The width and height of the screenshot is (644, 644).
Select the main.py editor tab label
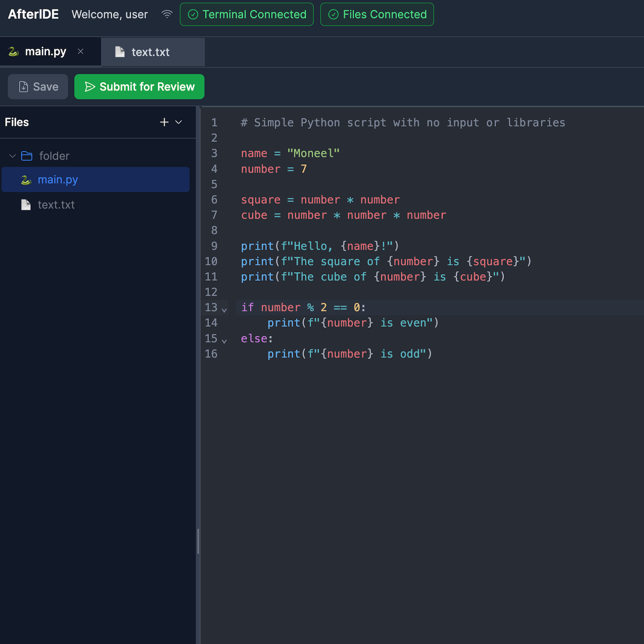tap(46, 52)
